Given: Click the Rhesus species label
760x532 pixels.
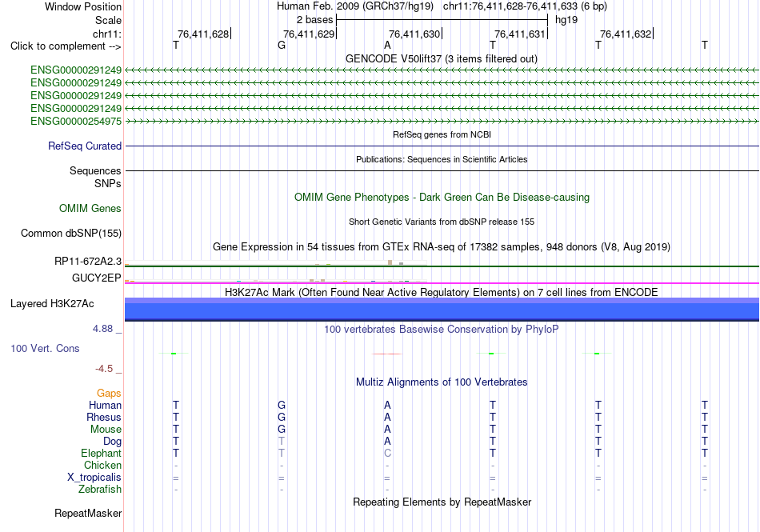Looking at the screenshot, I should 104,417.
